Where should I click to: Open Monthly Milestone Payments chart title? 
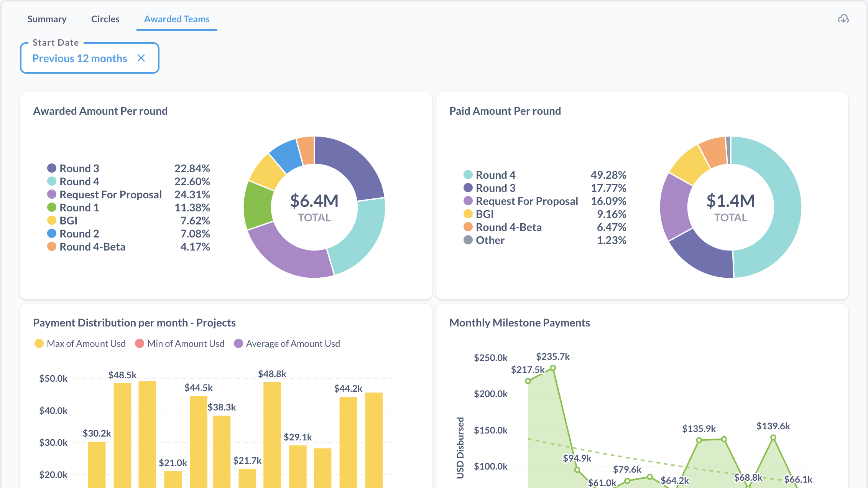519,323
